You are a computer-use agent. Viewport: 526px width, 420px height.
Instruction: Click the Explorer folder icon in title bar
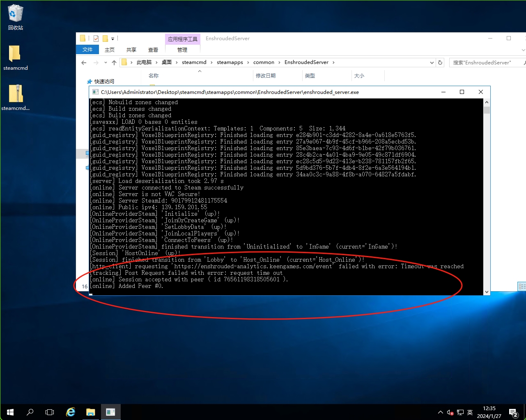click(83, 39)
